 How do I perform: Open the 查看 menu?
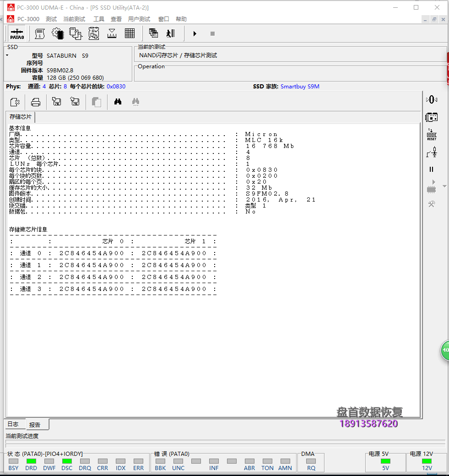click(x=116, y=19)
